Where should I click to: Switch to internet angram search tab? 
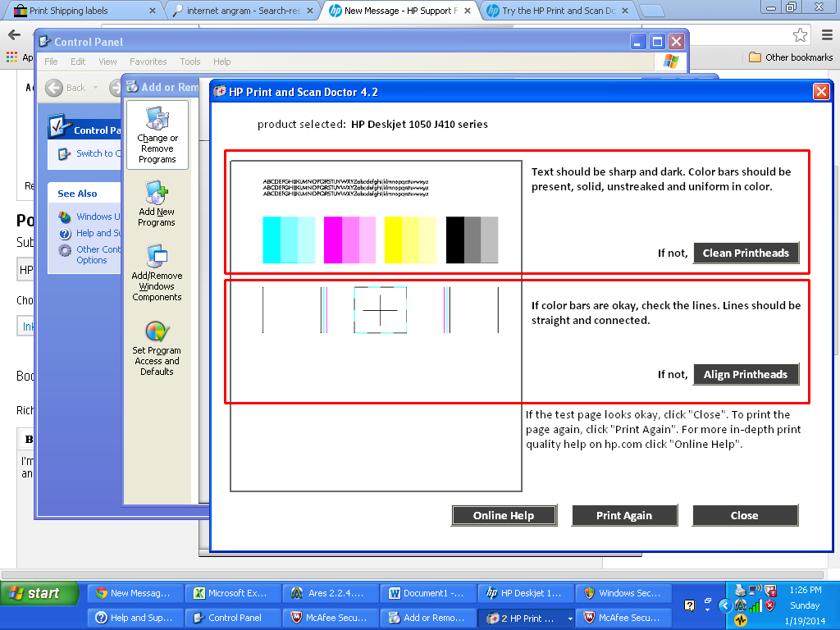click(244, 11)
